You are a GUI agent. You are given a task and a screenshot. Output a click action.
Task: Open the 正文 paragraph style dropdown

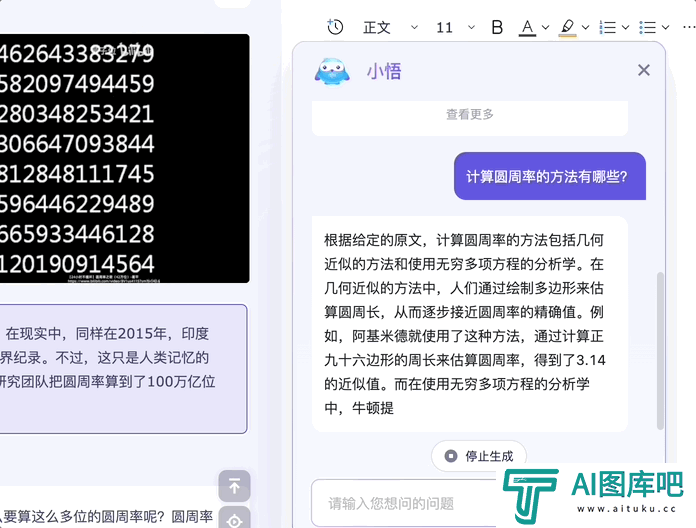pos(391,28)
